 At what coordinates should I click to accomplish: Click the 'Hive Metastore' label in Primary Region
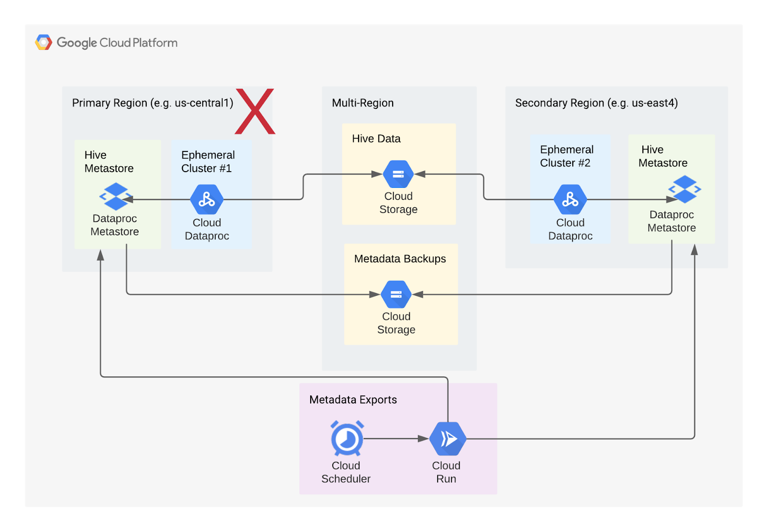point(109,162)
